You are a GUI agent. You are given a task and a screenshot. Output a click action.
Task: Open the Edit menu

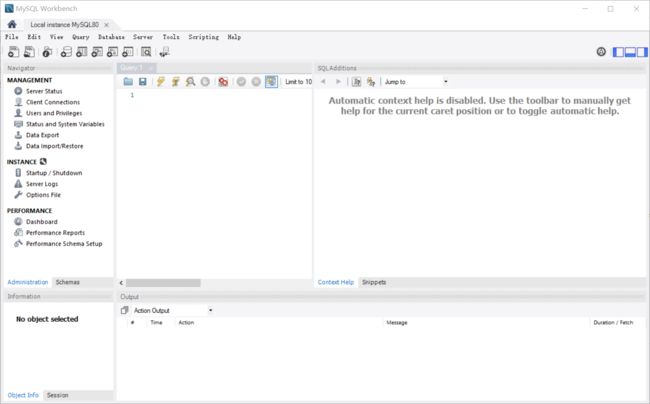pyautogui.click(x=34, y=37)
